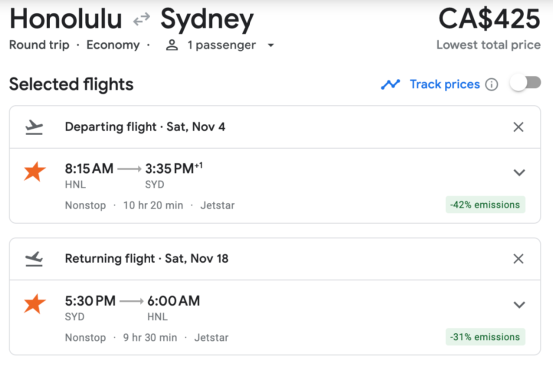Image resolution: width=553 pixels, height=367 pixels.
Task: Click the -42% emissions badge
Action: click(485, 205)
